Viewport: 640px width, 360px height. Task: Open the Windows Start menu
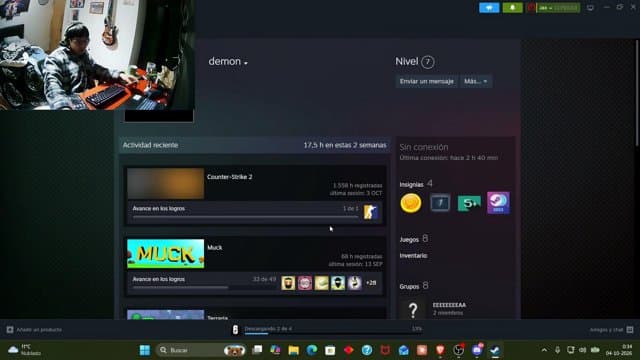(144, 350)
